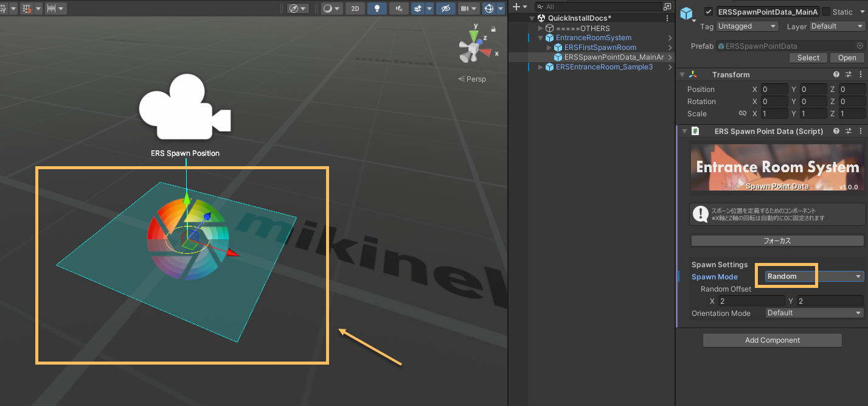Uncheck the GameObject active checkbox

(708, 12)
